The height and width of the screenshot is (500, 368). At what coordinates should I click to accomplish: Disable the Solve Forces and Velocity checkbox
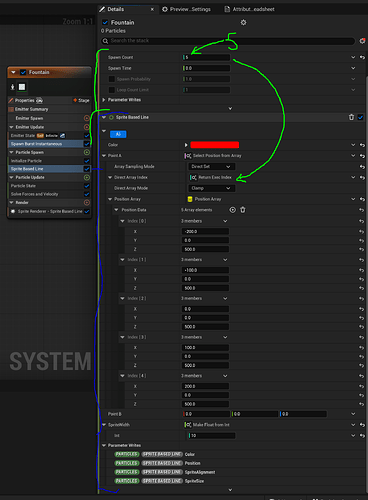[x=87, y=194]
